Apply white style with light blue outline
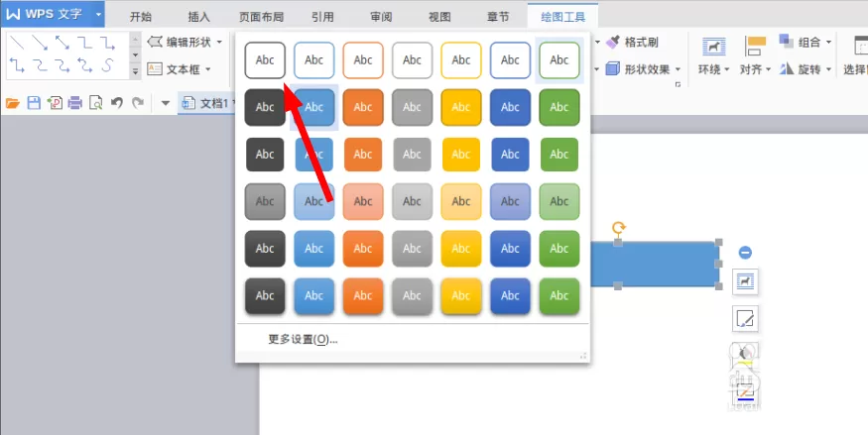Screen dimensions: 868x435 click(313, 60)
